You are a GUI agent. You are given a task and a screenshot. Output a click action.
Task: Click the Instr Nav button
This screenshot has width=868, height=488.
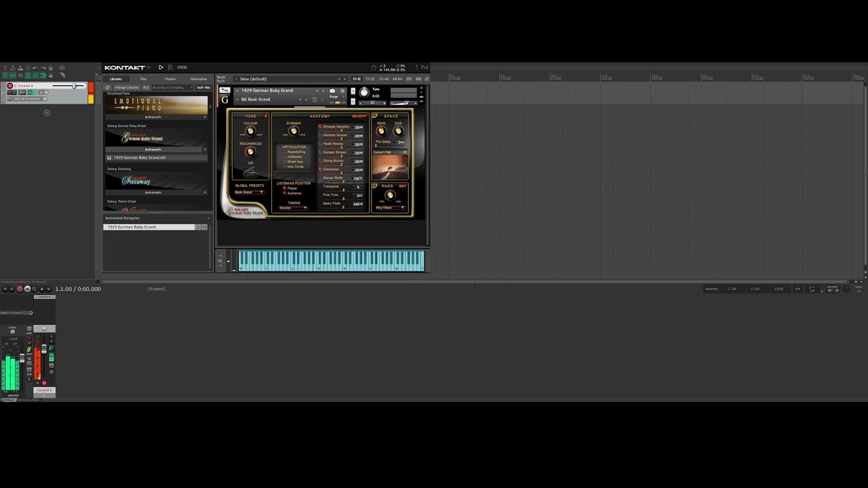(x=203, y=87)
